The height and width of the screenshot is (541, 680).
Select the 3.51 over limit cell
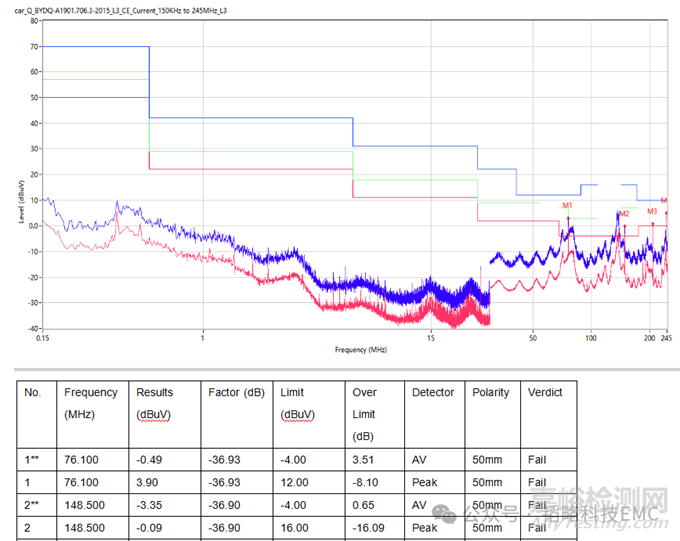[364, 459]
